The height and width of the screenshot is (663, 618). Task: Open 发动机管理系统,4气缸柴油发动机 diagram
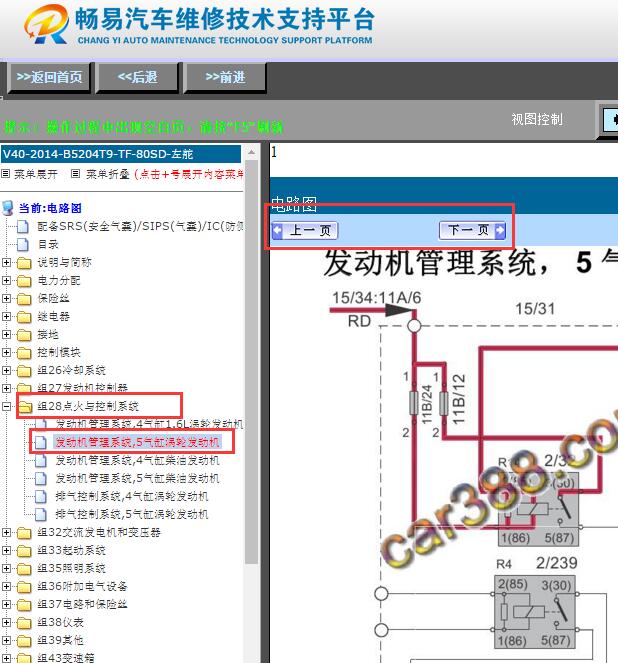(x=137, y=460)
